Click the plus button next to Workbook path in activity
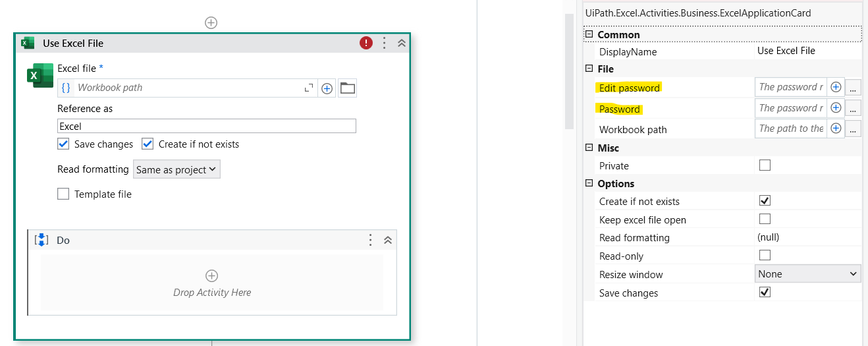This screenshot has height=346, width=868. click(x=327, y=88)
